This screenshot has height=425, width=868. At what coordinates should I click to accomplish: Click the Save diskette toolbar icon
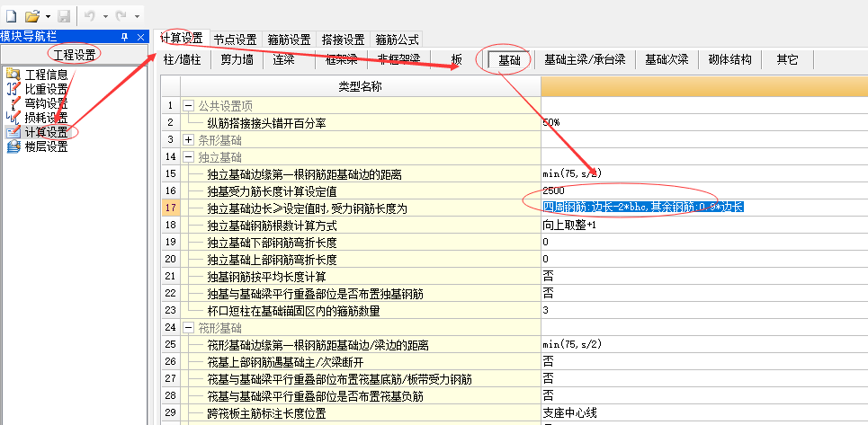(64, 16)
